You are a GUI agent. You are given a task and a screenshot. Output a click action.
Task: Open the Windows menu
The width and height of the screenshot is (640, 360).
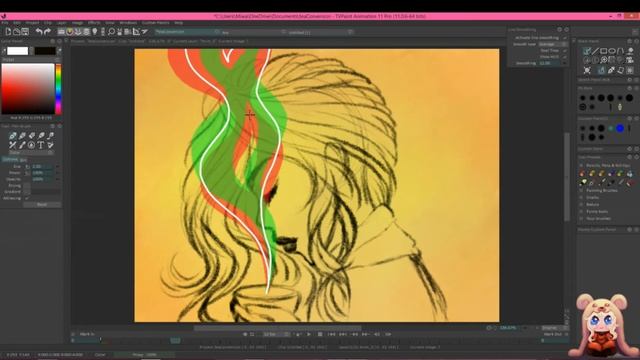[128, 23]
